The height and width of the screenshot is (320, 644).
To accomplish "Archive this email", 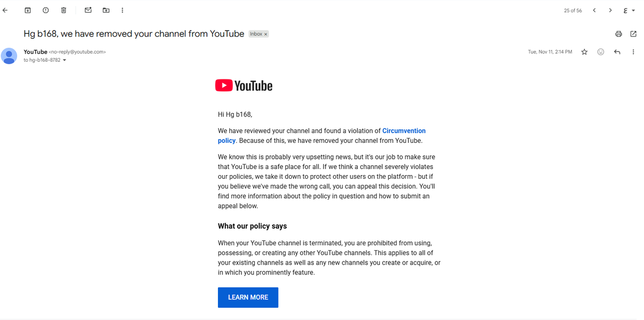I will coord(28,10).
